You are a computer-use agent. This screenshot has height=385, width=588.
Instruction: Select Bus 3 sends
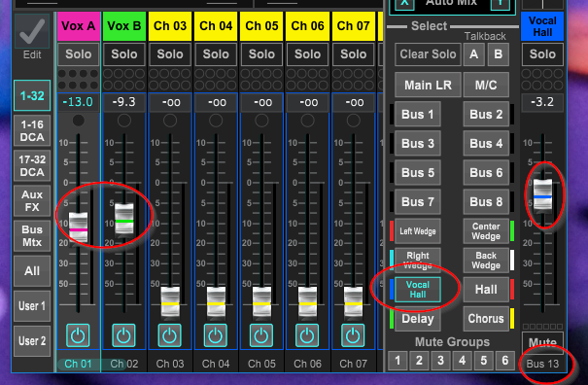[x=417, y=143]
